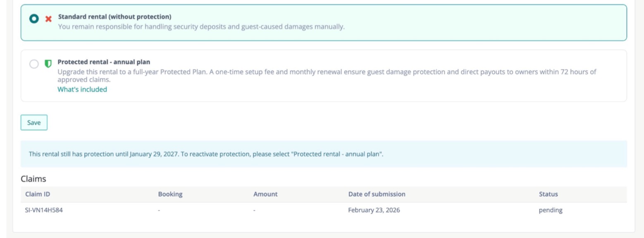Click the Amount column header
The width and height of the screenshot is (644, 238).
click(x=265, y=194)
